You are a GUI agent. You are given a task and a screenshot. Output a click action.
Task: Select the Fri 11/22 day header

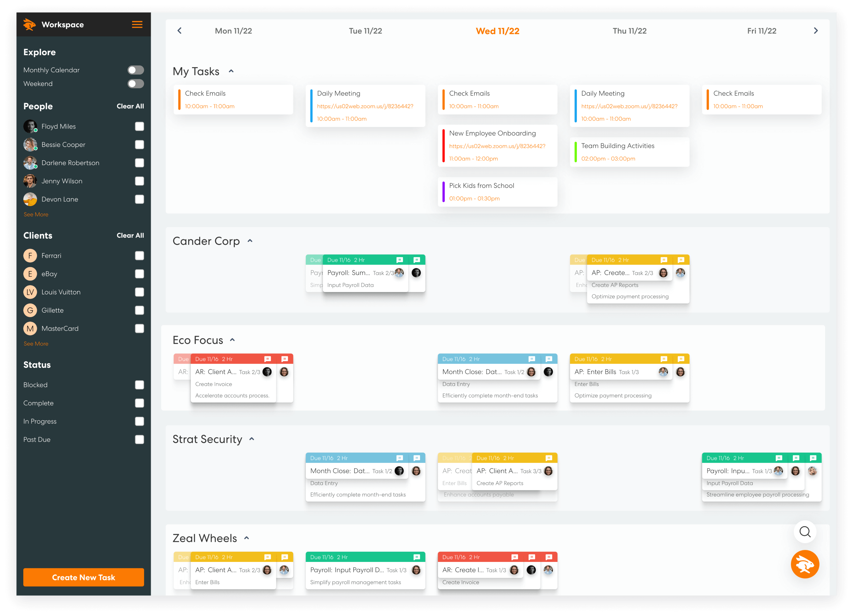(762, 31)
